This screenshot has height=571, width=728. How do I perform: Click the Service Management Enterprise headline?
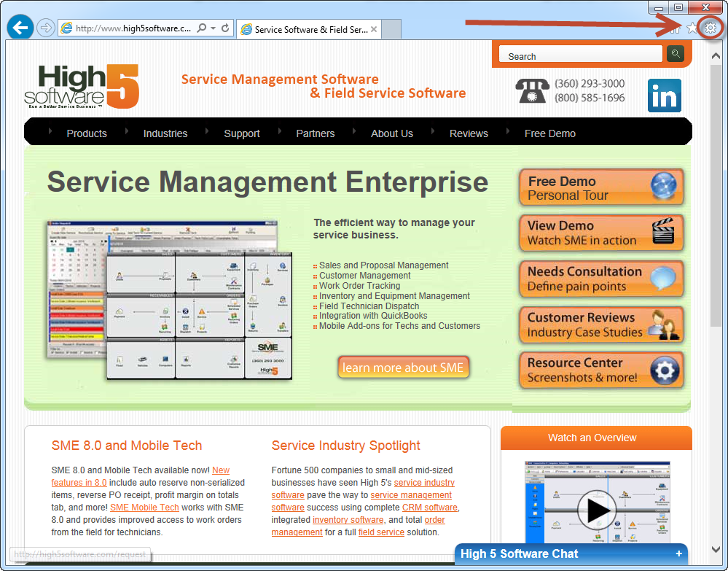pos(268,181)
